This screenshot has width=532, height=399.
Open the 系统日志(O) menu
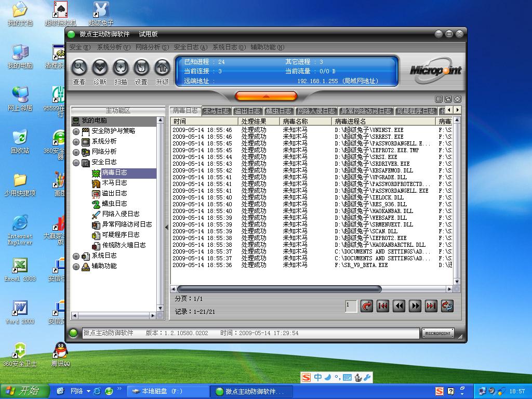(229, 47)
